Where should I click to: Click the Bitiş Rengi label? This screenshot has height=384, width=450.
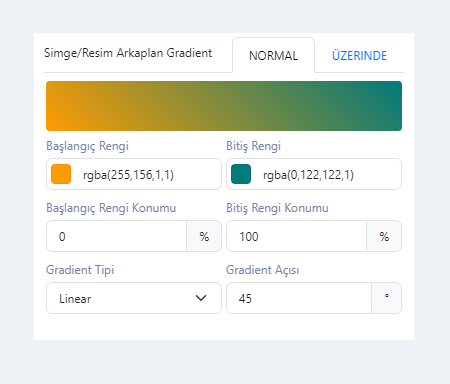[253, 146]
